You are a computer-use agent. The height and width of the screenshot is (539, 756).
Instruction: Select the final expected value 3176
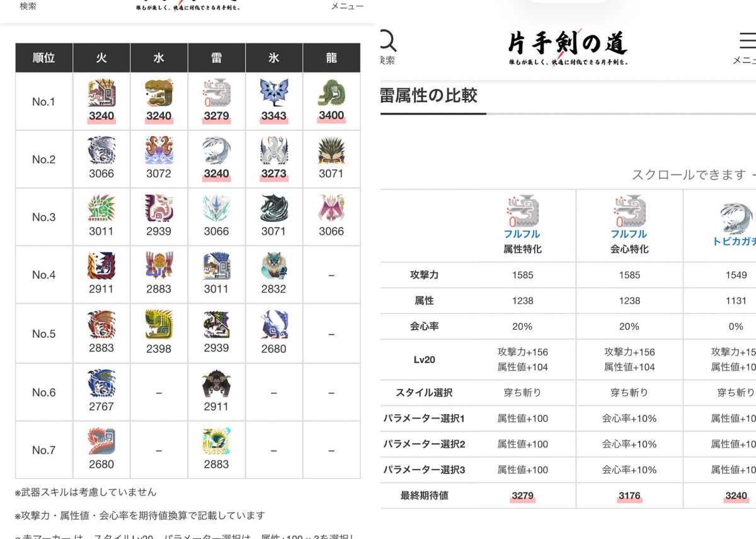[629, 496]
